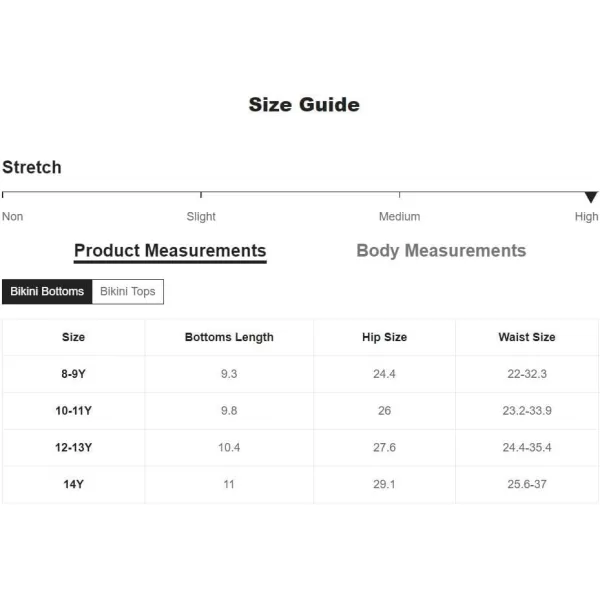The height and width of the screenshot is (600, 600).
Task: Click the Slight tick on the stretch scale
Action: (201, 195)
